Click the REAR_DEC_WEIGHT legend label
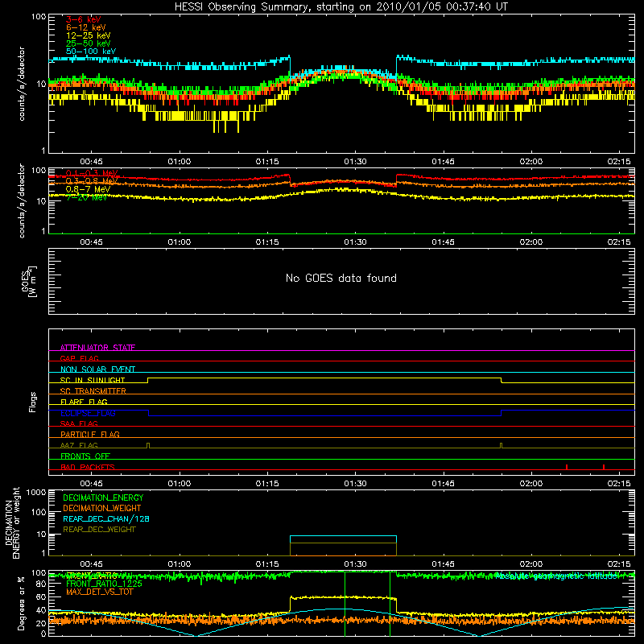The height and width of the screenshot is (644, 644). (99, 530)
